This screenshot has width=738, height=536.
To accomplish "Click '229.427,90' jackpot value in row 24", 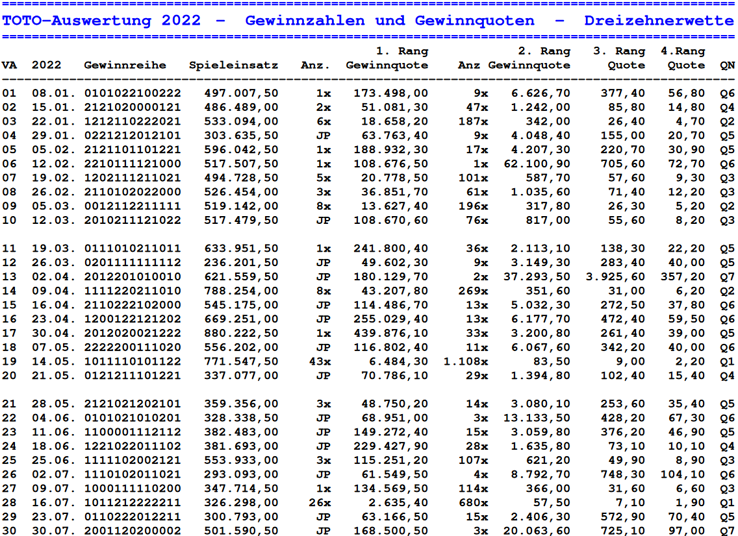I will (391, 446).
